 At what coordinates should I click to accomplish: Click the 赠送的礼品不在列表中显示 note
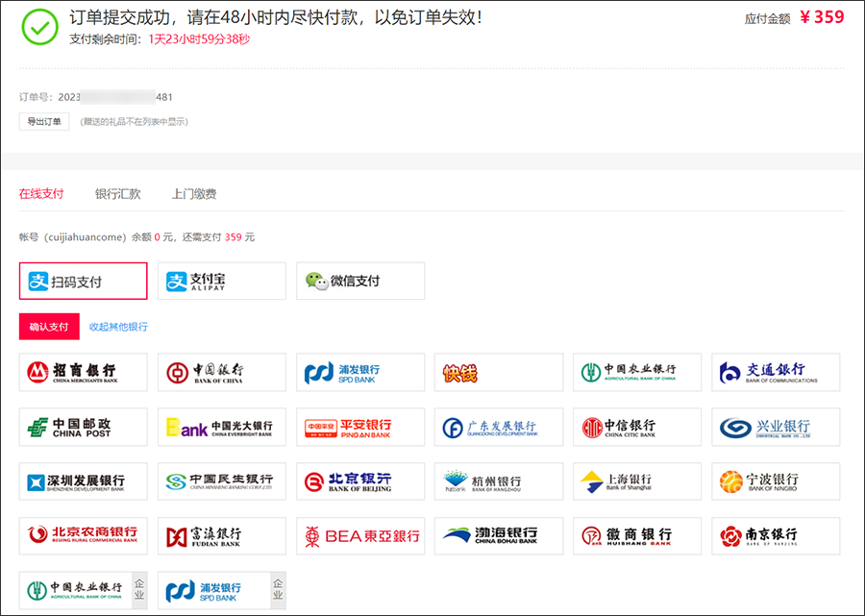pyautogui.click(x=134, y=122)
